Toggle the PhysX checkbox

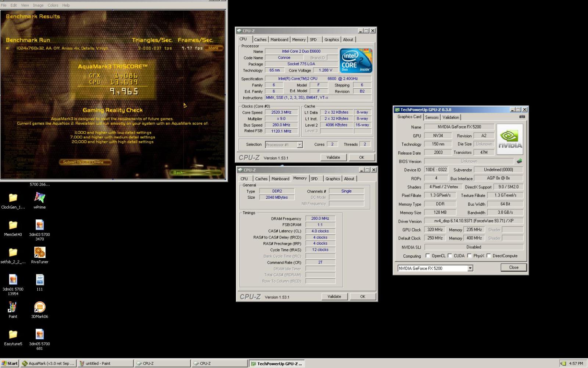(x=469, y=255)
